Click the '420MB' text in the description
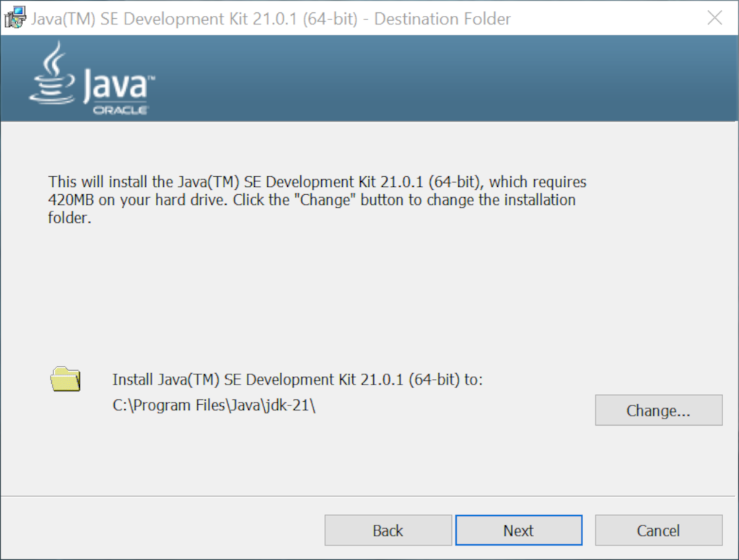Image resolution: width=739 pixels, height=560 pixels. [71, 200]
